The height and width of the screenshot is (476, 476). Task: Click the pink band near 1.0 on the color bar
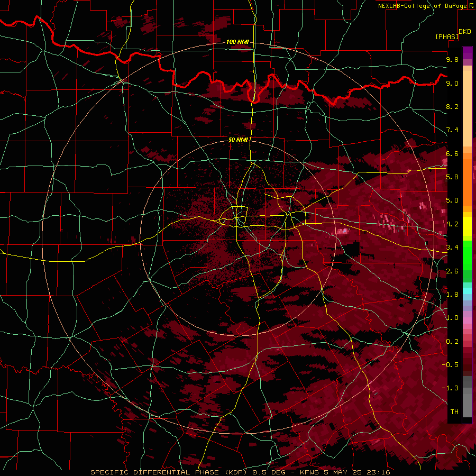(x=467, y=321)
